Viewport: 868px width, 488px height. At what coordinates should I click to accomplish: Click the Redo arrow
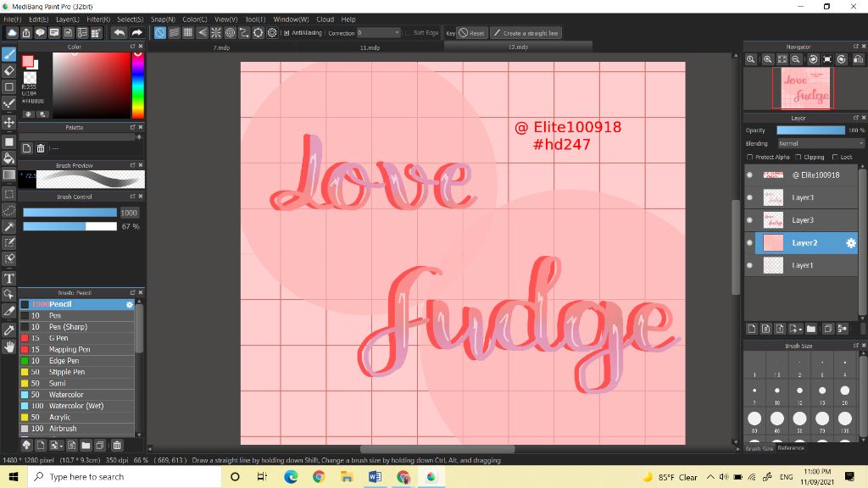pos(136,33)
